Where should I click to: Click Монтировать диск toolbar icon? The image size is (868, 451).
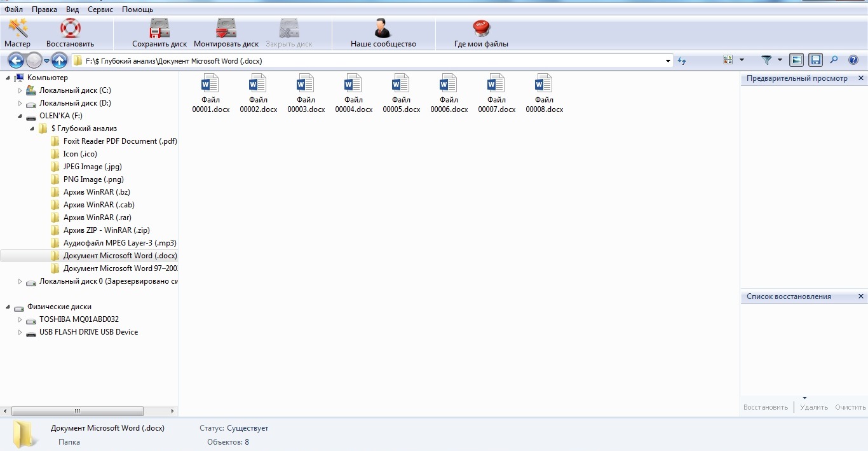point(226,34)
